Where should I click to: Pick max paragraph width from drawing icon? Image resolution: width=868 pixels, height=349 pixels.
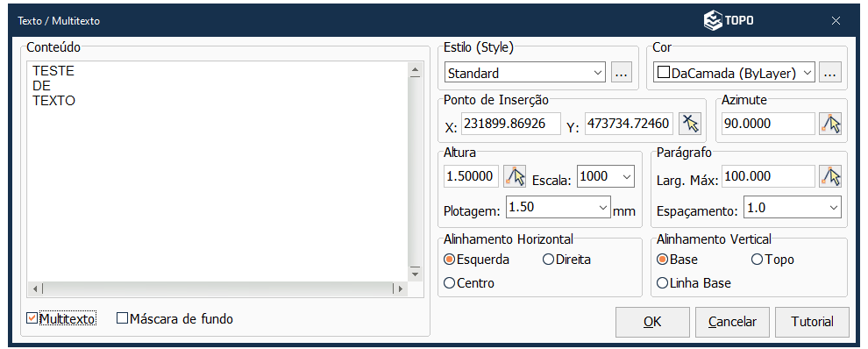(830, 176)
